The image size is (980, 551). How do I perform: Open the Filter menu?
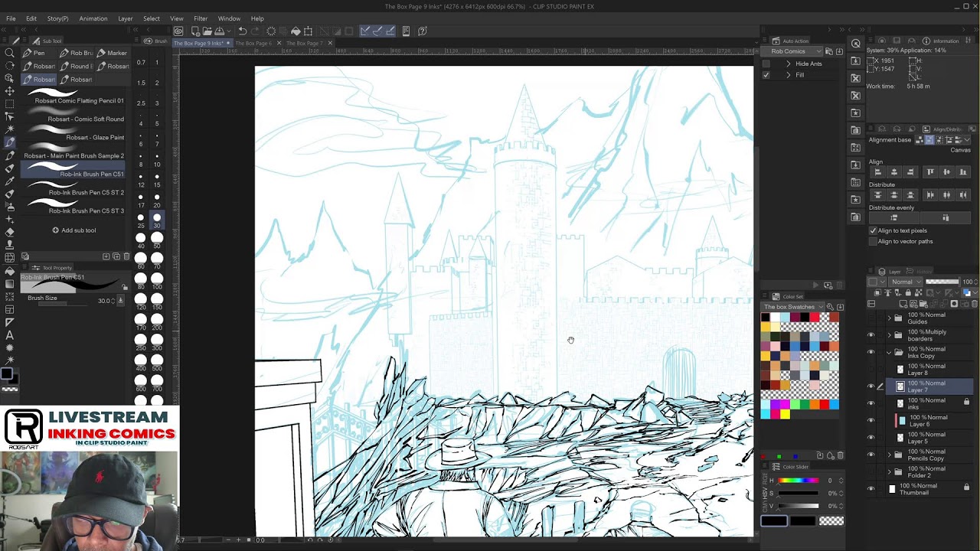click(201, 18)
